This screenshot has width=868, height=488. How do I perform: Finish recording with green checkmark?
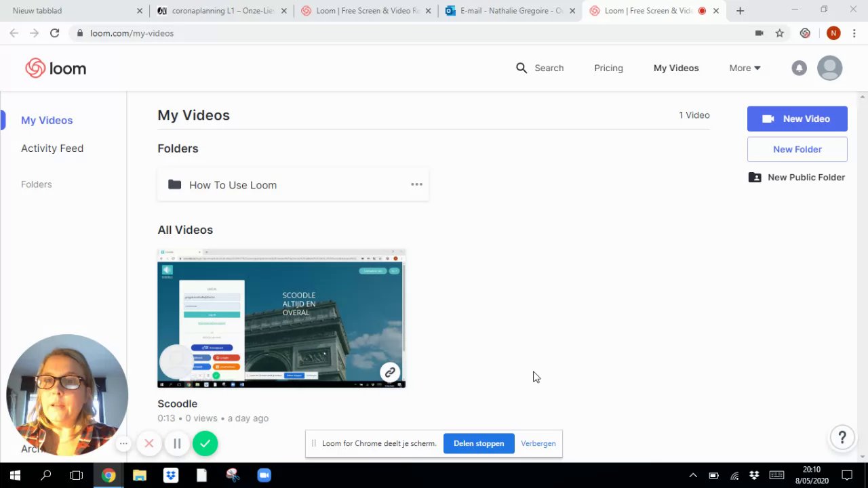(x=205, y=443)
